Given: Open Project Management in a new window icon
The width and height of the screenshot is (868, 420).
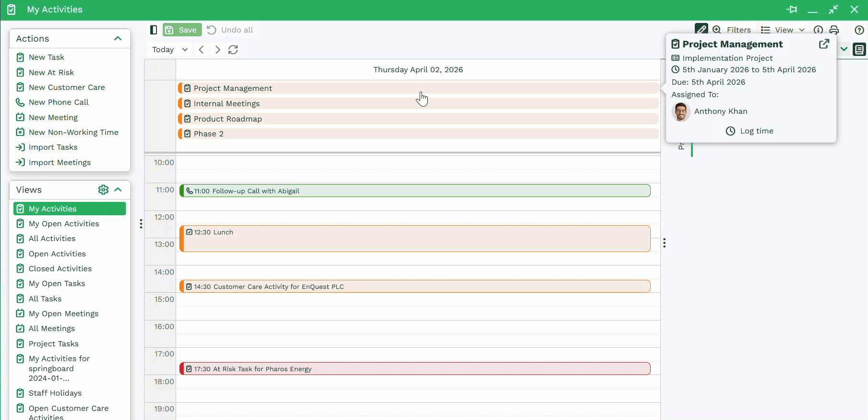Looking at the screenshot, I should pyautogui.click(x=823, y=44).
